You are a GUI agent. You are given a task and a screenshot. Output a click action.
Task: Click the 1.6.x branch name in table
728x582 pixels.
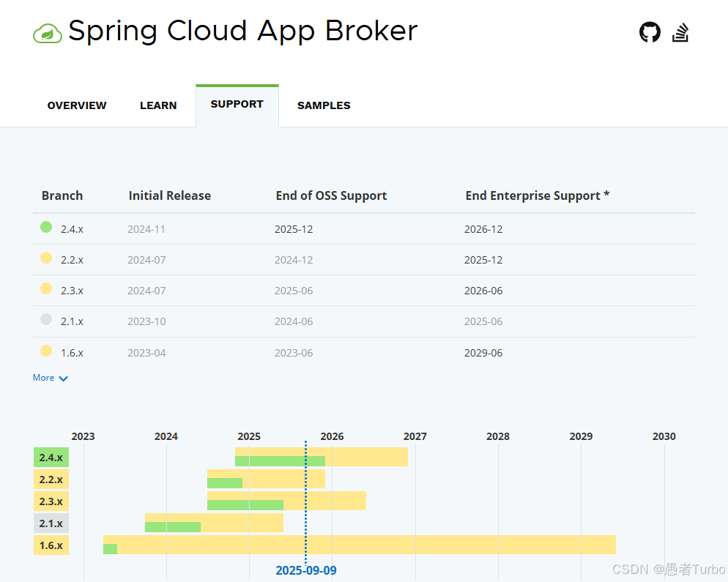72,353
